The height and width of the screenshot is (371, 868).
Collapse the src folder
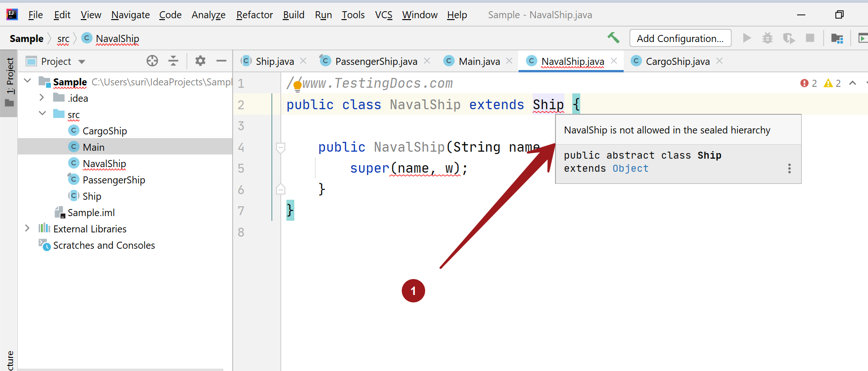42,113
